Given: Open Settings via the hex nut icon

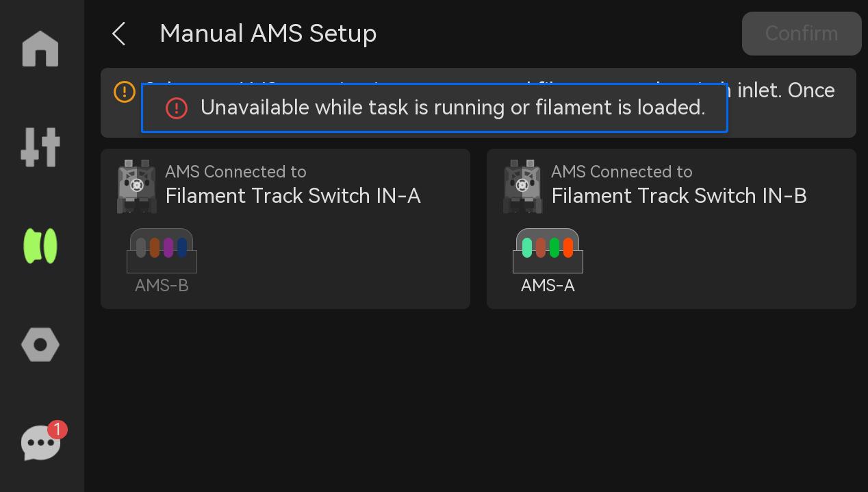Looking at the screenshot, I should [x=40, y=345].
